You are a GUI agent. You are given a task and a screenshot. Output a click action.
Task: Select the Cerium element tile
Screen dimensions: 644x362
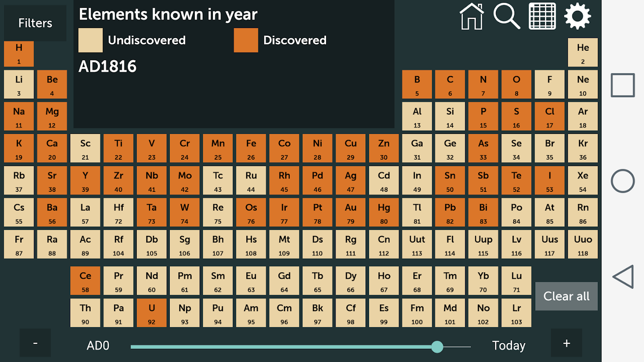click(x=85, y=281)
